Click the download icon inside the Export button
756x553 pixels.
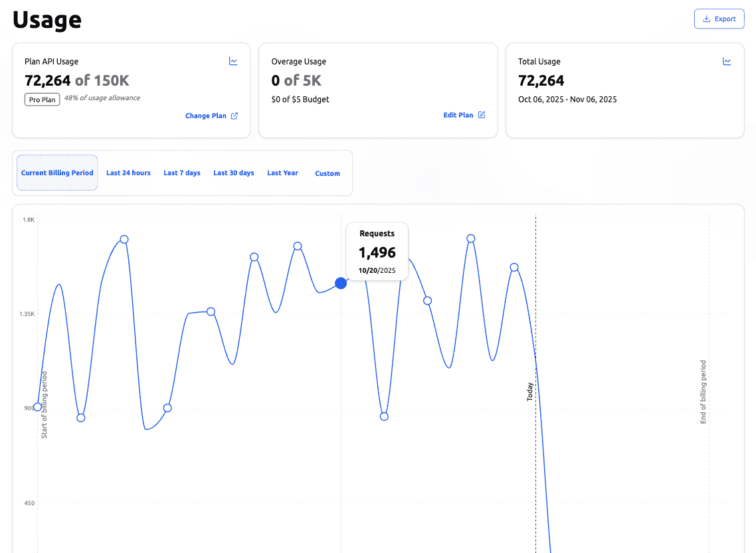click(x=706, y=19)
